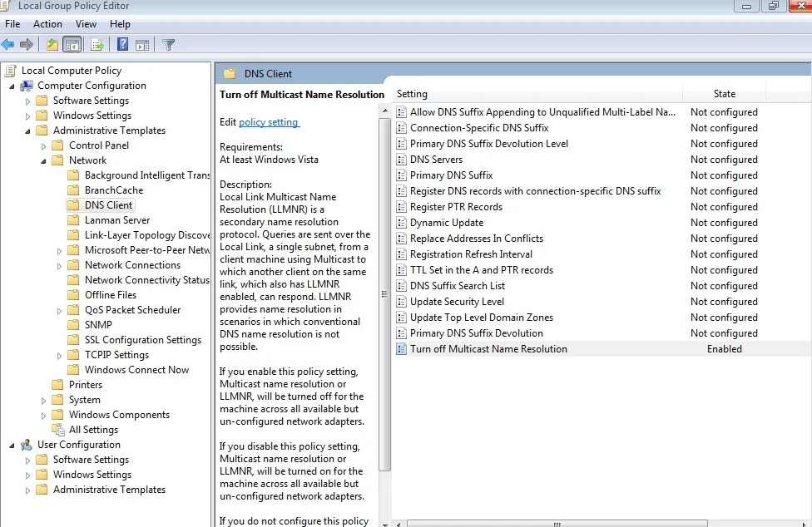Click the Export List toolbar icon
Viewport: 812px width, 527px height.
(97, 45)
